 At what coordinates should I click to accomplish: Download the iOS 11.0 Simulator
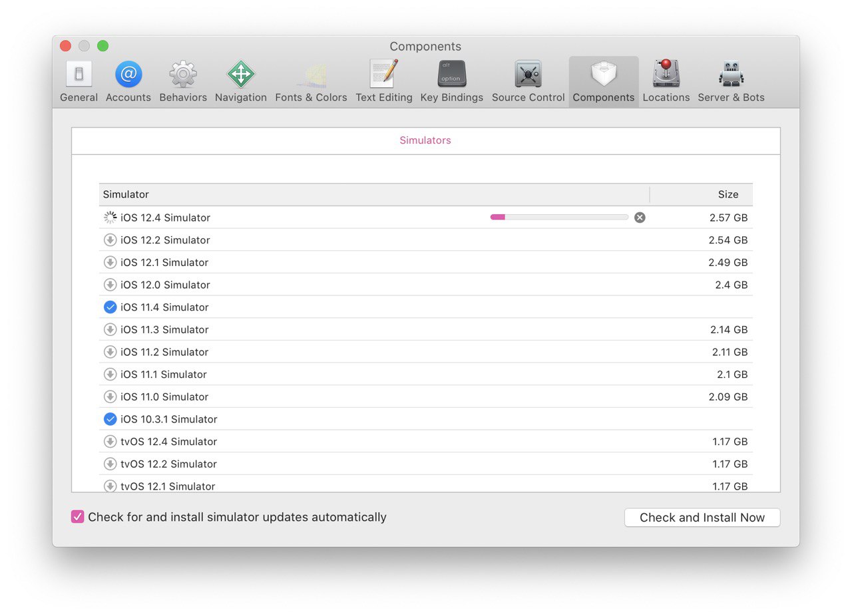tap(110, 396)
